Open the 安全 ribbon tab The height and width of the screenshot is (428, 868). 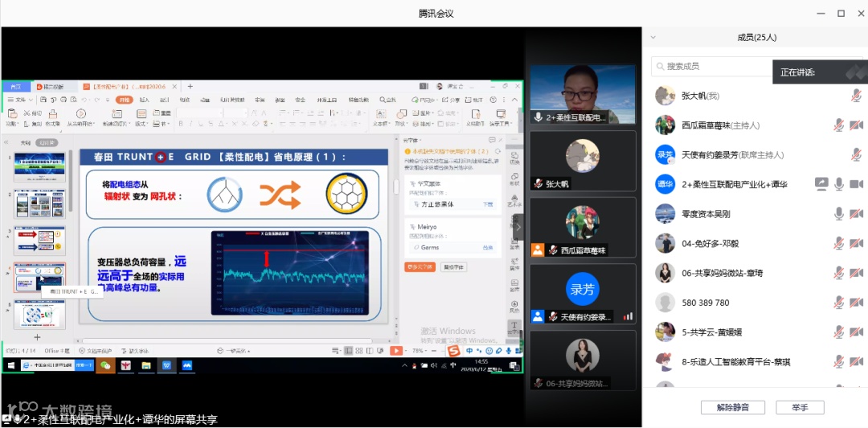[301, 100]
